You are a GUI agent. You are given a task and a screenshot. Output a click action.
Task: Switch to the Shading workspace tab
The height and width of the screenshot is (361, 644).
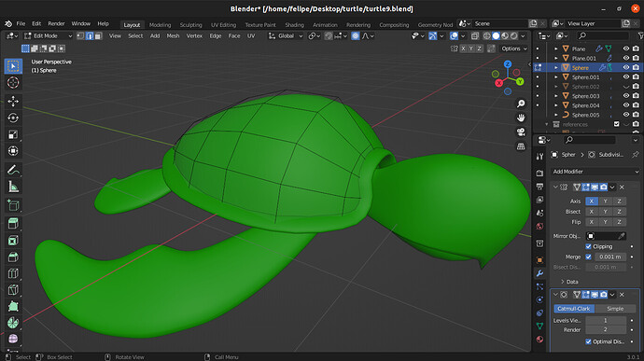pos(295,24)
